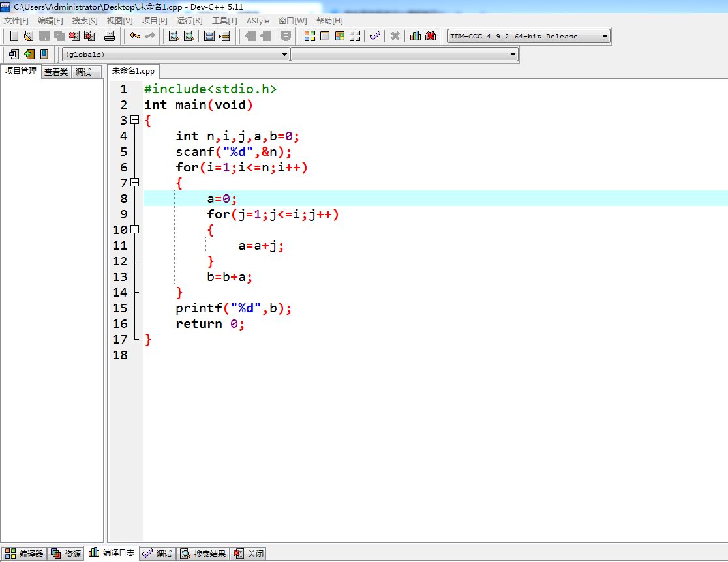Click the Close All files toolbar icon
The image size is (728, 562).
[x=89, y=36]
